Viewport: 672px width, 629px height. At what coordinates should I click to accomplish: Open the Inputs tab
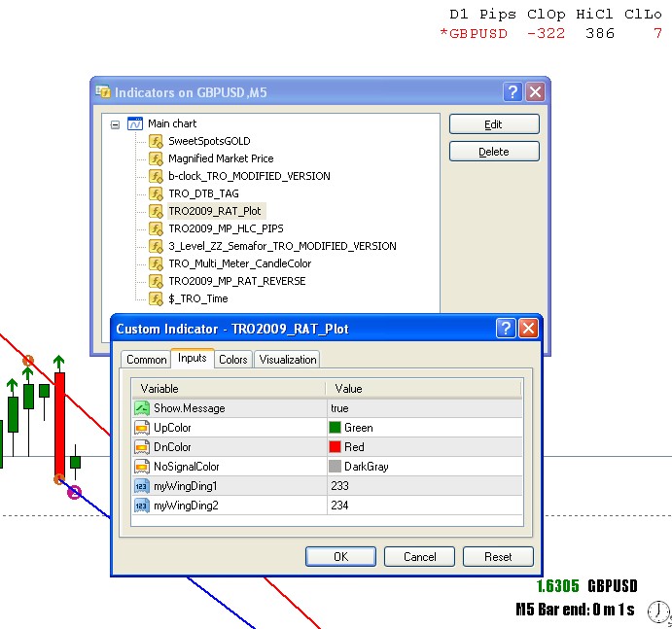coord(192,358)
